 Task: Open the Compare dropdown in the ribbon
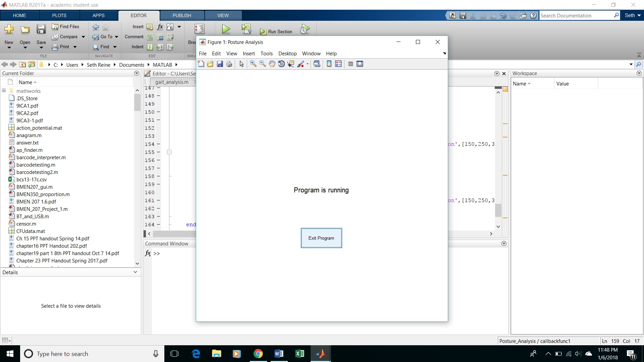click(83, 37)
